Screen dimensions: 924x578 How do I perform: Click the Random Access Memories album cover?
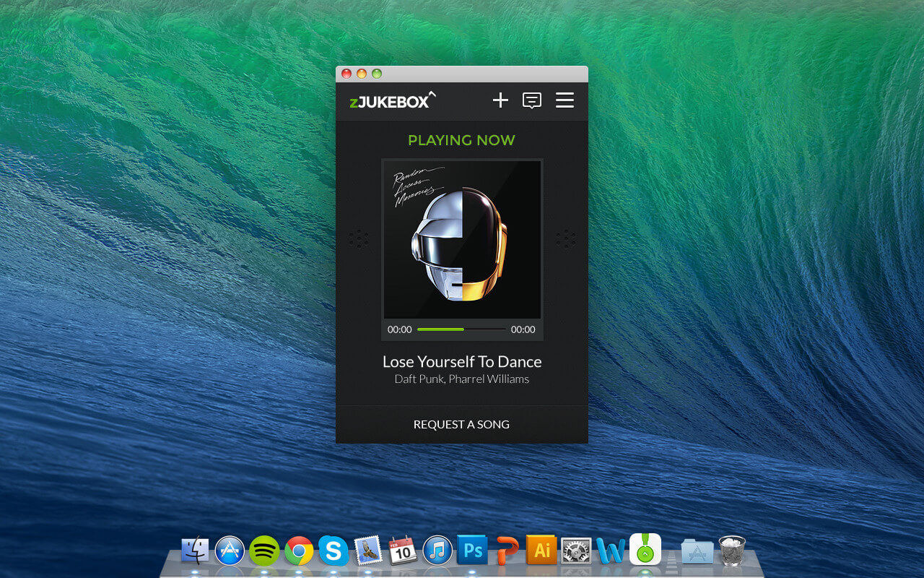462,239
